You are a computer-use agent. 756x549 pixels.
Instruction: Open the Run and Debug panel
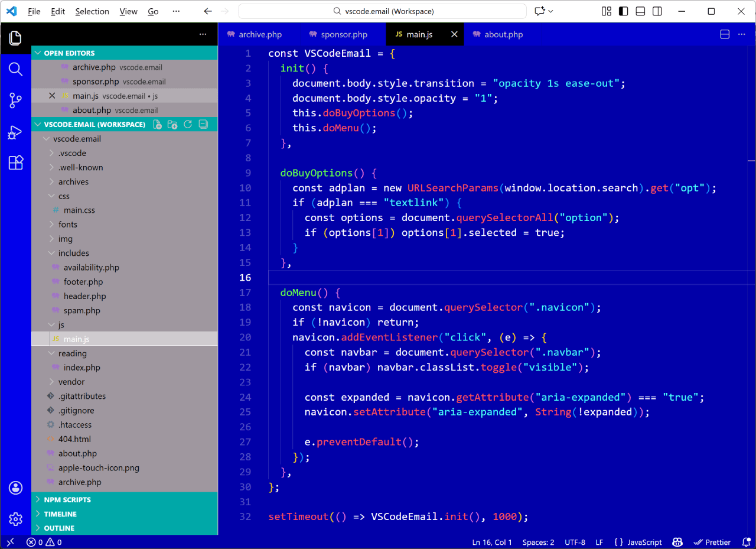pyautogui.click(x=15, y=132)
